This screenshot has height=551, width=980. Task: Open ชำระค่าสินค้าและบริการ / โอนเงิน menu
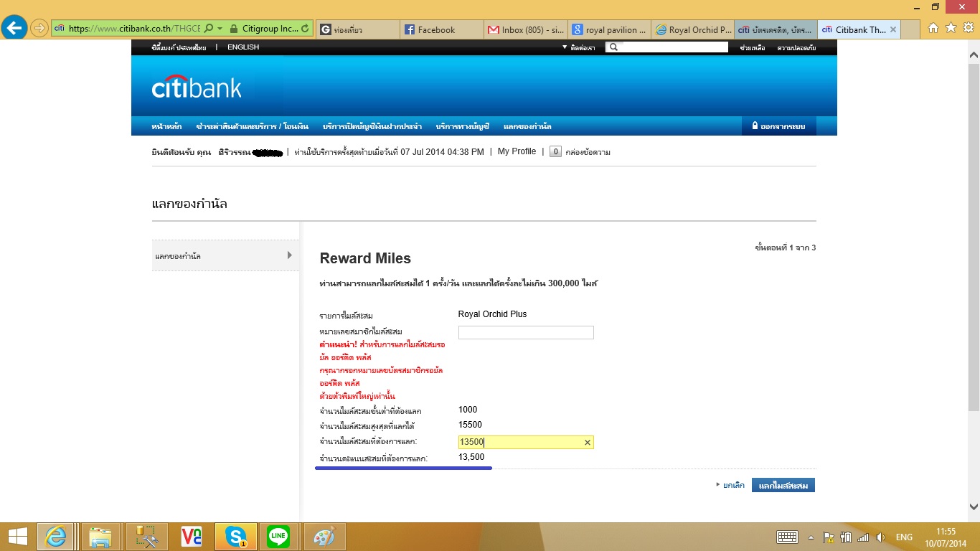[x=252, y=126]
